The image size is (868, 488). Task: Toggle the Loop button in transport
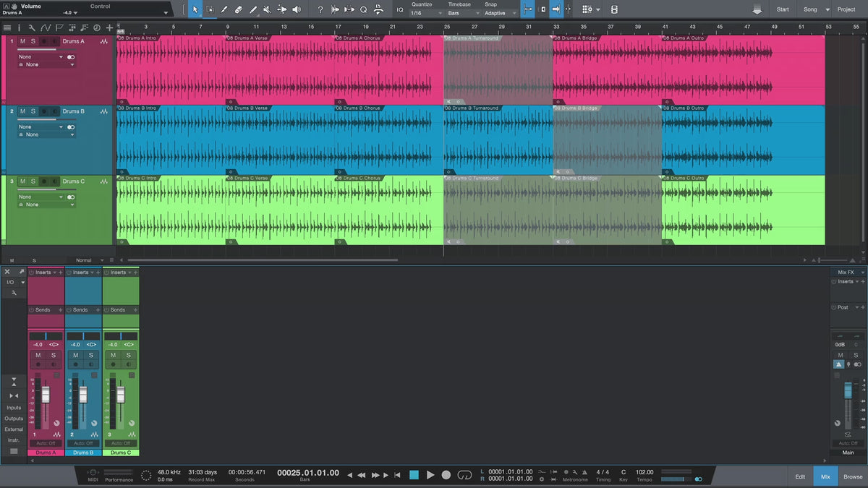465,475
